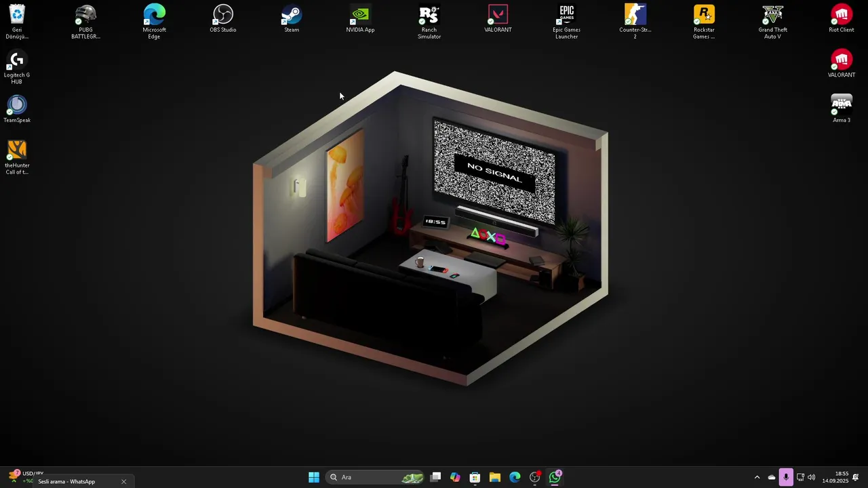Viewport: 868px width, 488px height.
Task: Close the Sesli arama - WhatsApp preview
Action: (x=123, y=481)
